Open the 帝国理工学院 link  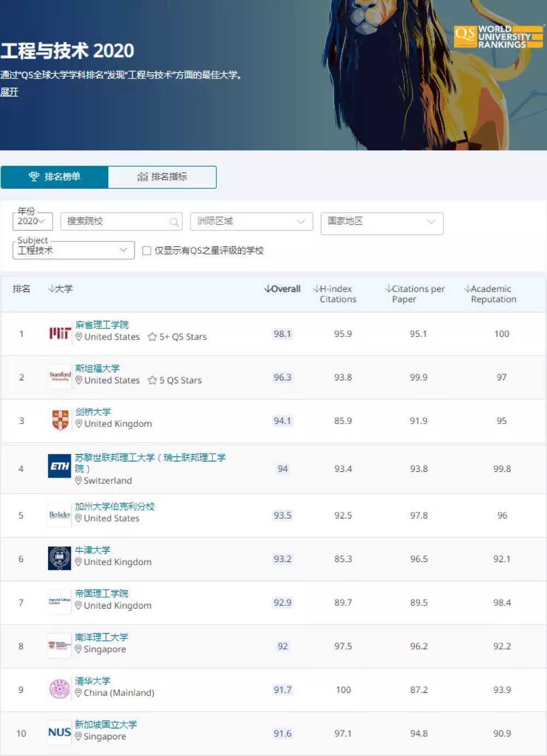[102, 594]
